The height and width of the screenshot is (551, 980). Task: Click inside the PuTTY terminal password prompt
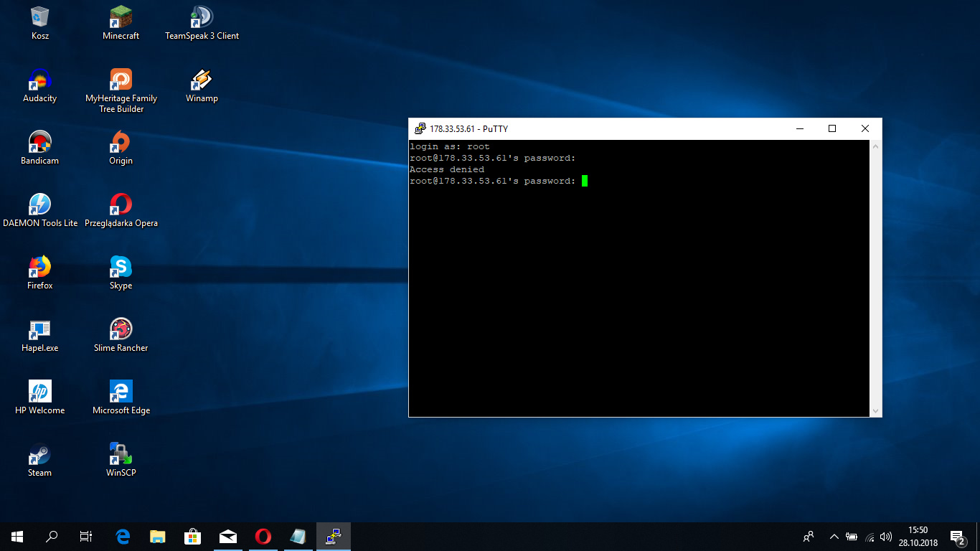[x=585, y=181]
